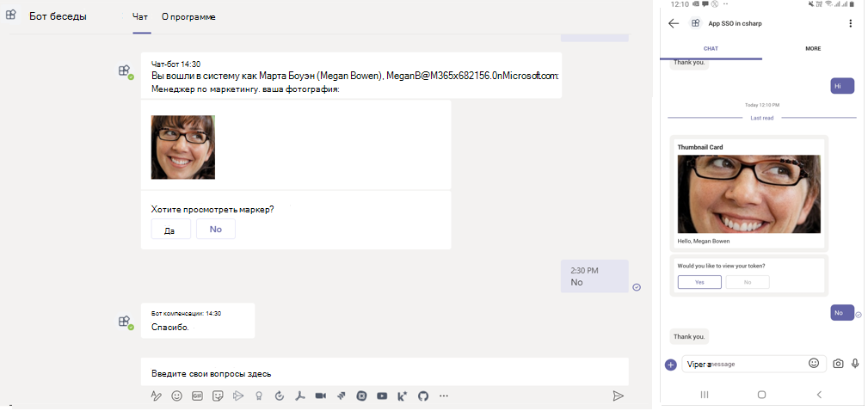Tap the Would you like to view your token? text
Screen dimensions: 868x411
tap(721, 266)
